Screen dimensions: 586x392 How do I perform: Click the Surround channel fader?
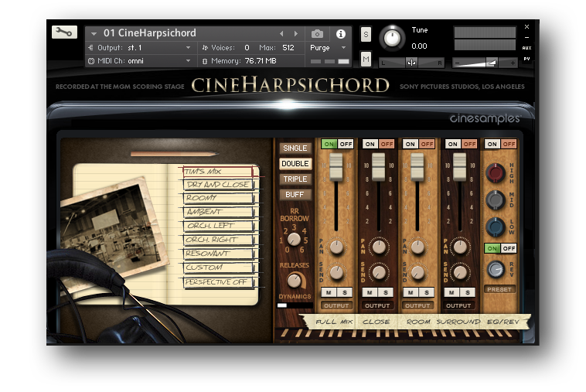click(x=460, y=168)
